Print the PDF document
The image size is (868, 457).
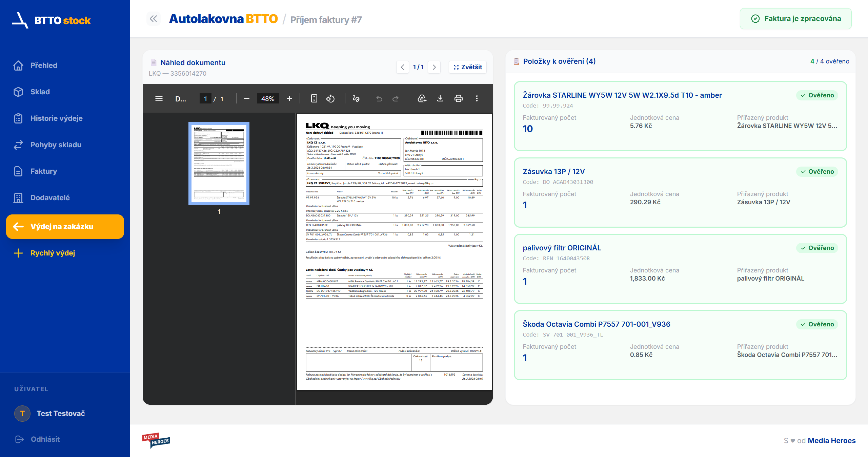click(459, 98)
